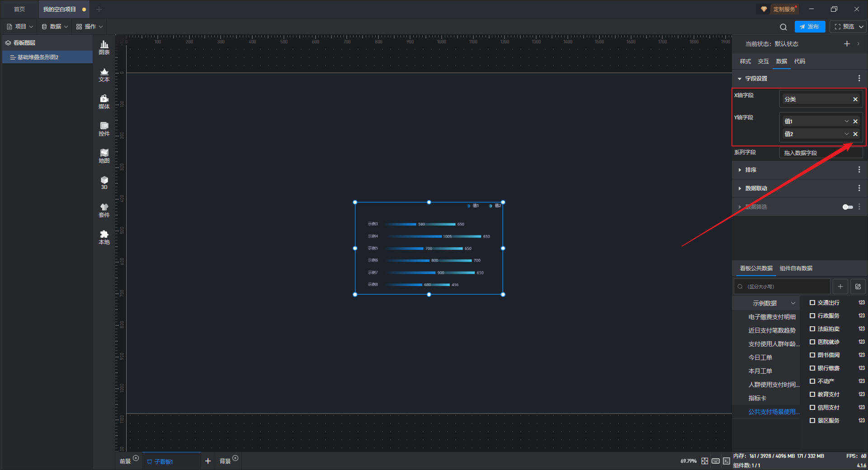
Task: Open 字段设置 more options menu
Action: coord(859,78)
